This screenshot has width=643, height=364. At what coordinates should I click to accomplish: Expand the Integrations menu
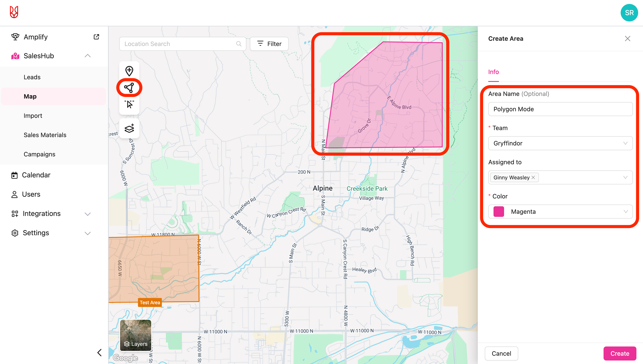pos(87,214)
